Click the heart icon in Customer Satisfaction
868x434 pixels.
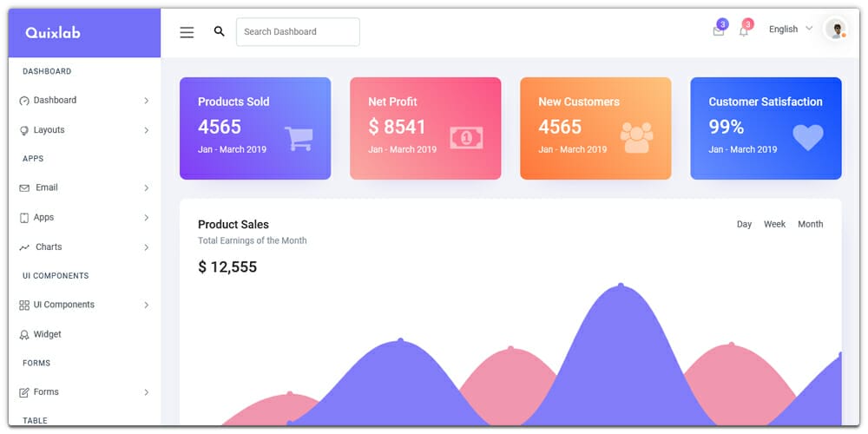(x=807, y=137)
